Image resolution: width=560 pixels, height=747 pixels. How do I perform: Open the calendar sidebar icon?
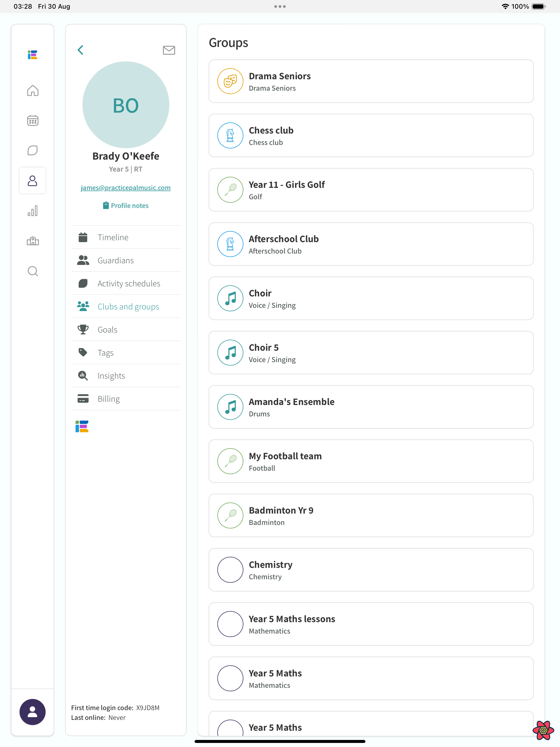(x=33, y=121)
